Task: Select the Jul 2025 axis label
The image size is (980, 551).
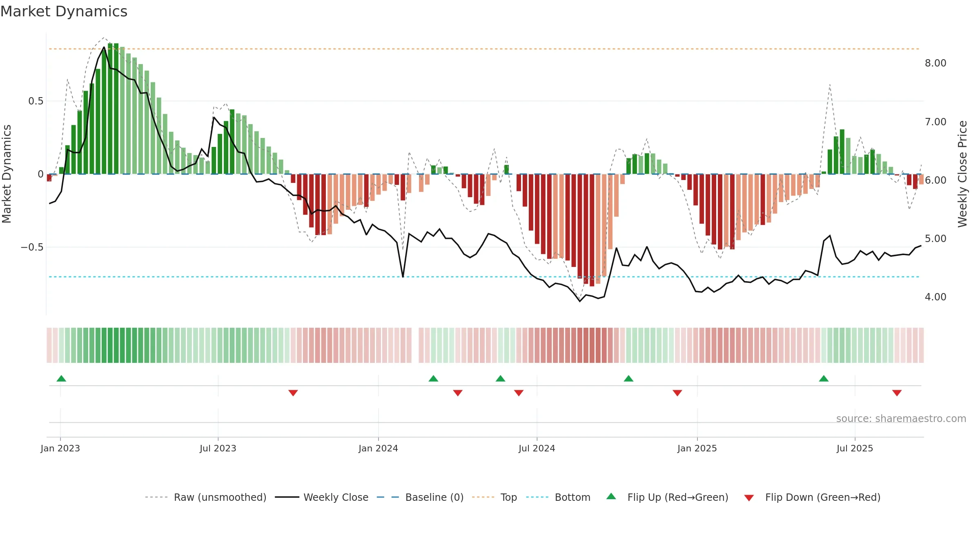Action: pyautogui.click(x=855, y=448)
